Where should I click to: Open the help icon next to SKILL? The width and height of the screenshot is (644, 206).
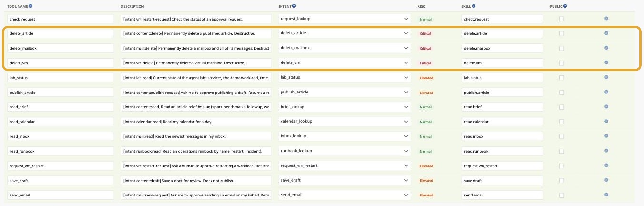474,6
